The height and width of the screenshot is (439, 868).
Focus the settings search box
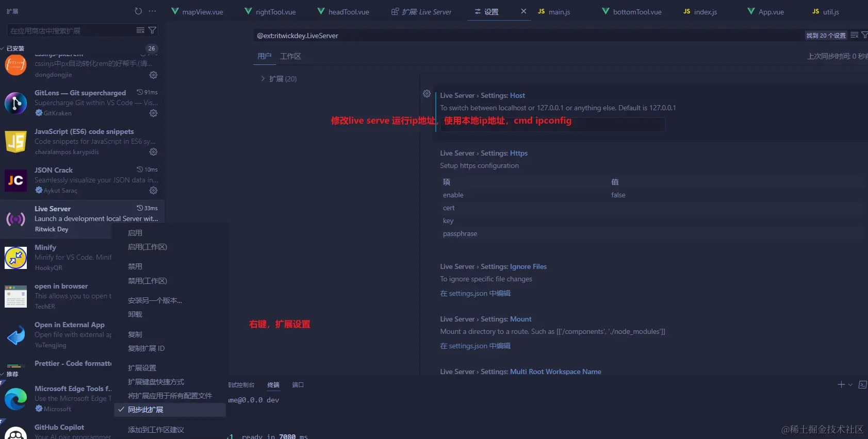click(x=529, y=36)
